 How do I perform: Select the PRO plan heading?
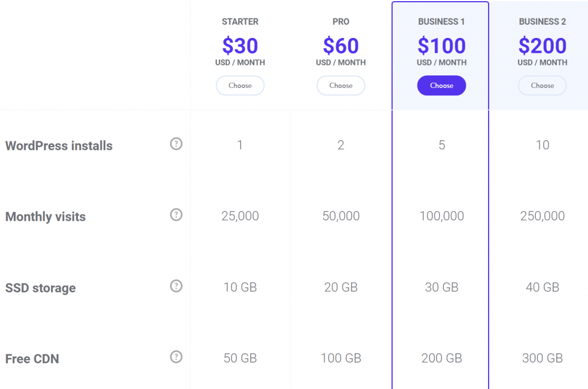(x=341, y=22)
